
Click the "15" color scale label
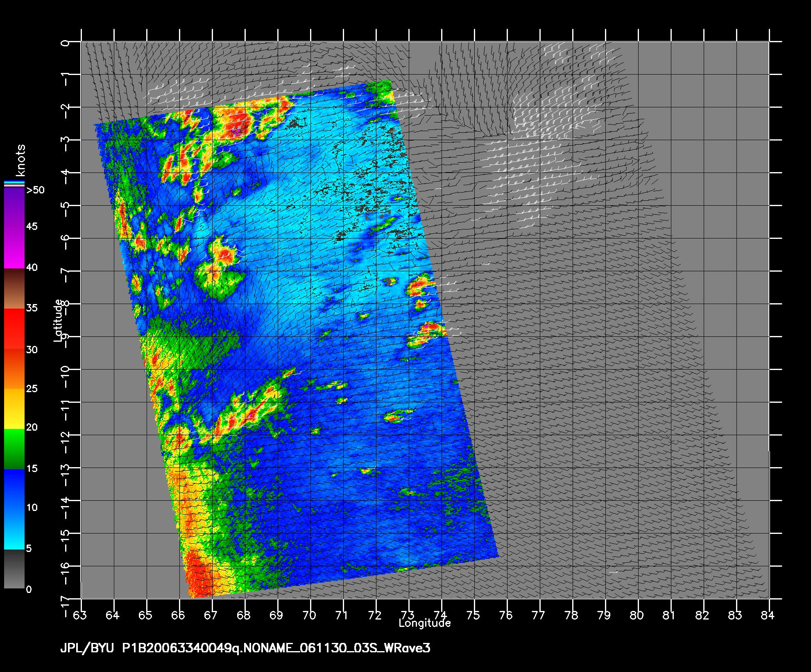(32, 469)
